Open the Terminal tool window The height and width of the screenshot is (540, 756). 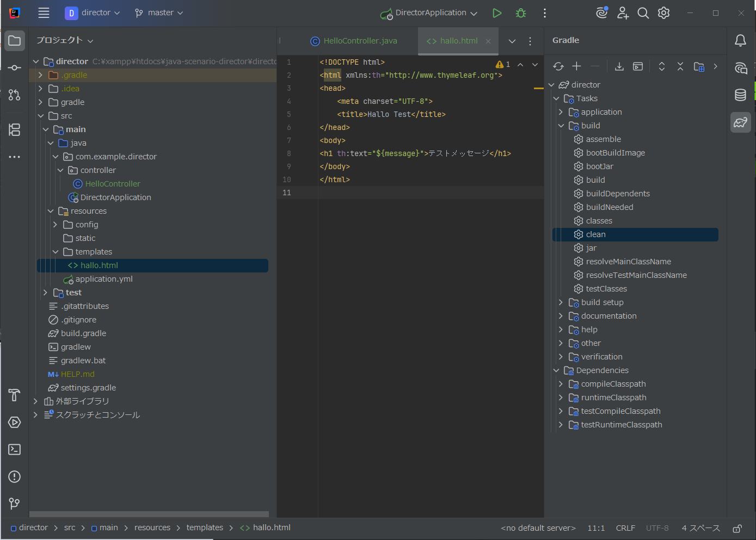(15, 450)
